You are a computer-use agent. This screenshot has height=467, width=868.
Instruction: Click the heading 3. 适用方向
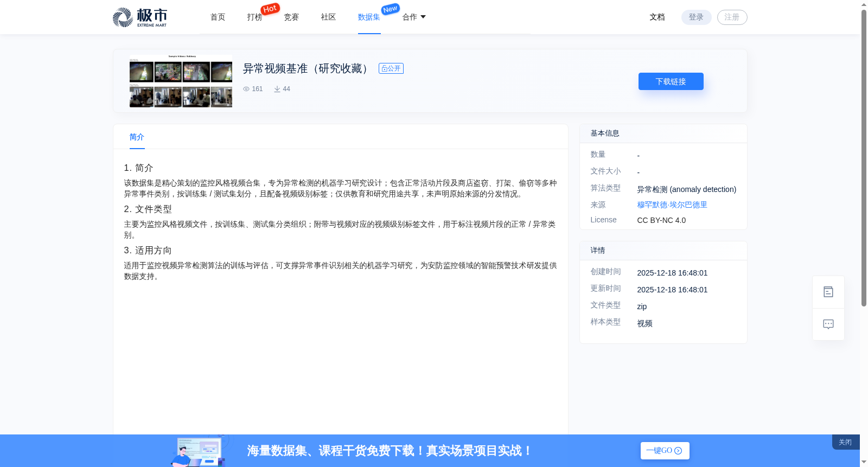point(148,250)
